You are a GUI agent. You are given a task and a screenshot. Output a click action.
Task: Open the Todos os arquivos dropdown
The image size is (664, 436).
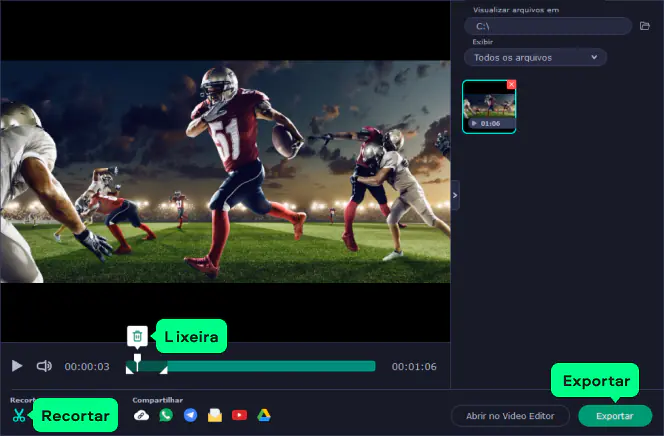[535, 58]
